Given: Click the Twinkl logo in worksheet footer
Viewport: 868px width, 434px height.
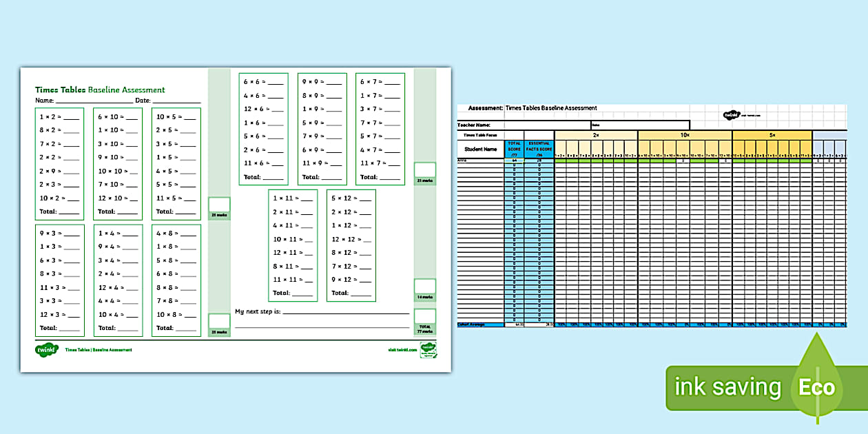Looking at the screenshot, I should 45,349.
